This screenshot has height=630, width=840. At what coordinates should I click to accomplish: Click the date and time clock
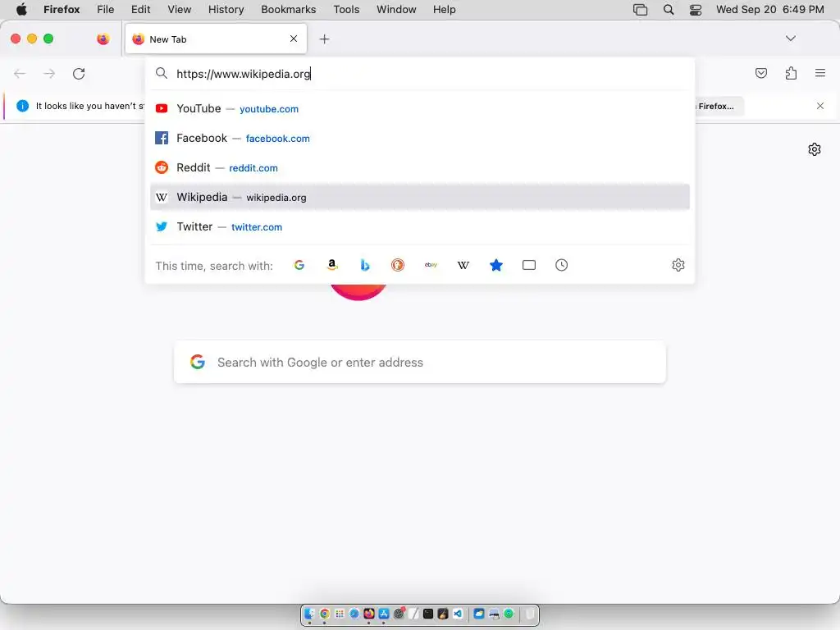[x=769, y=10]
